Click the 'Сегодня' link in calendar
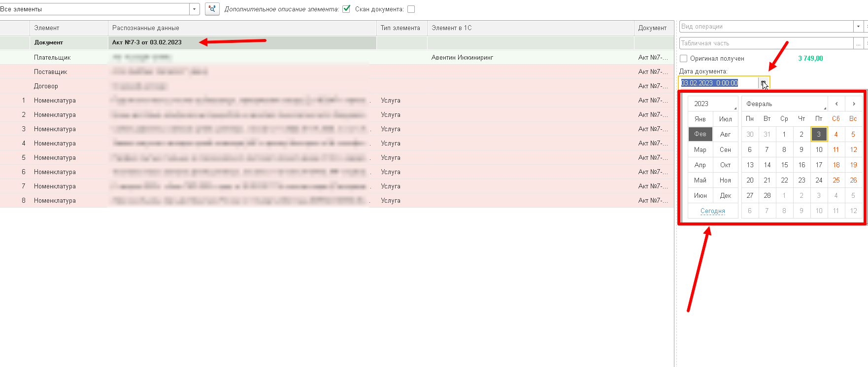Viewport: 868px width, 367px height. pyautogui.click(x=713, y=211)
